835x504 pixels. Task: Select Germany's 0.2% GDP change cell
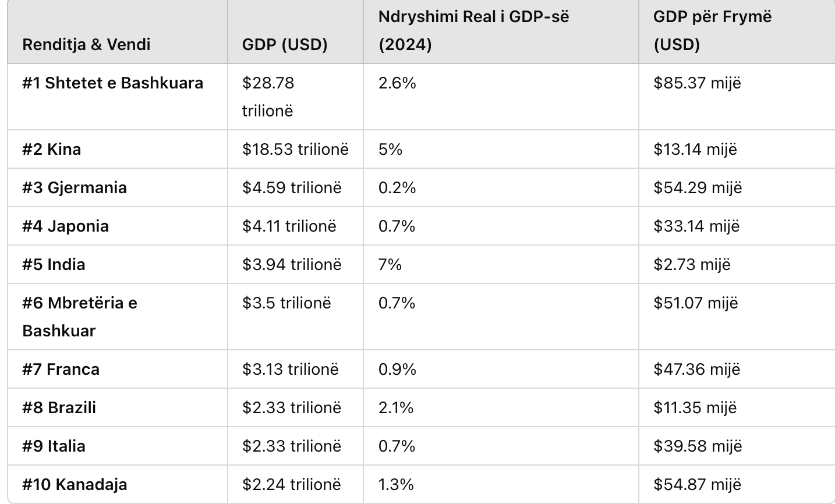[397, 187]
